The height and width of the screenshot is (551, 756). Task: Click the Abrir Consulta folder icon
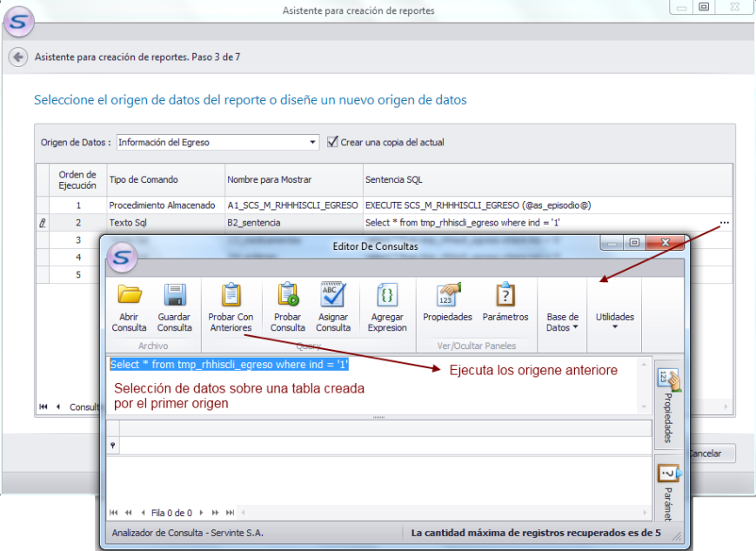pos(129,295)
